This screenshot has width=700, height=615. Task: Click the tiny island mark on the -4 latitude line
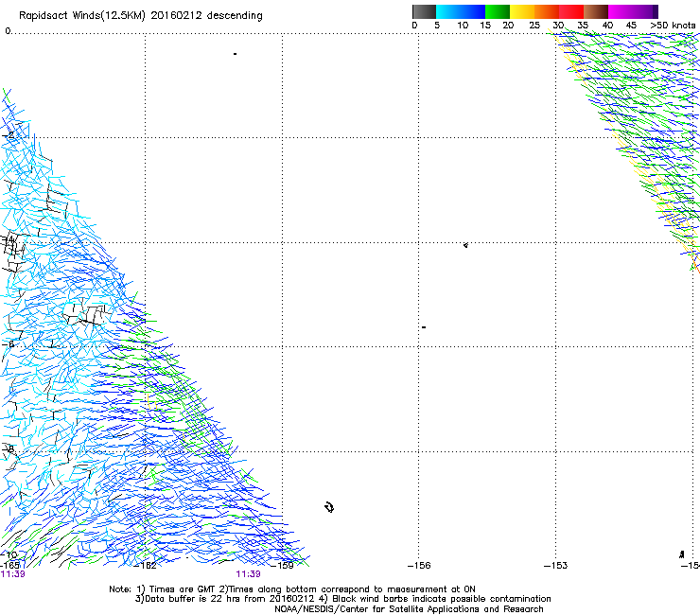[465, 245]
